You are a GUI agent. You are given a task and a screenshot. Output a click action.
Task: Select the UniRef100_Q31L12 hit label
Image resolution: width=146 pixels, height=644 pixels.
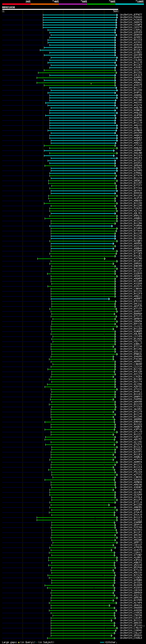(x=131, y=352)
